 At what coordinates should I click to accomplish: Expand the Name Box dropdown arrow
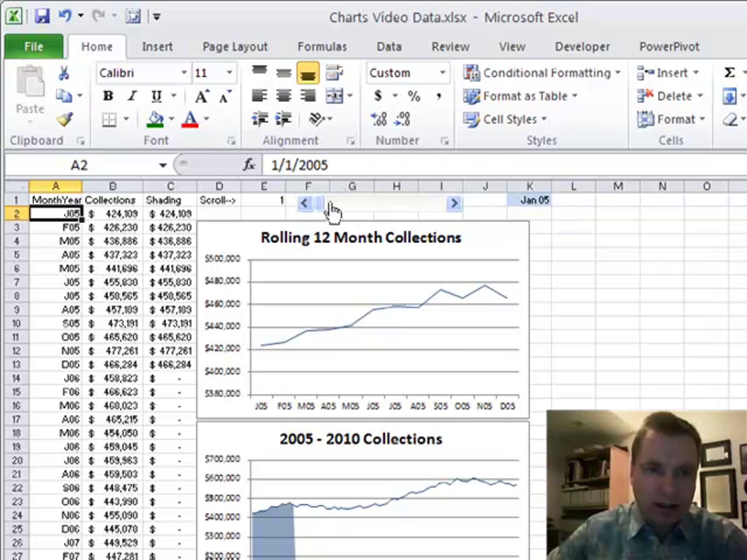[163, 166]
